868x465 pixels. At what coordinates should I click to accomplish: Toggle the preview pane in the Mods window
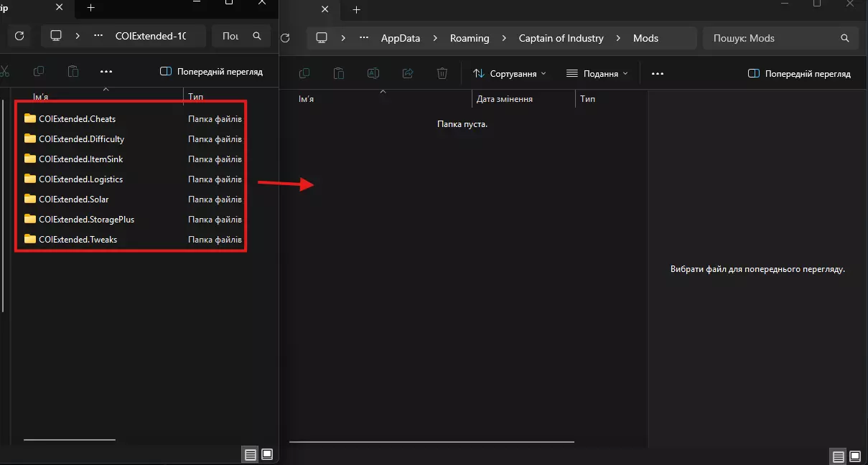(x=799, y=74)
